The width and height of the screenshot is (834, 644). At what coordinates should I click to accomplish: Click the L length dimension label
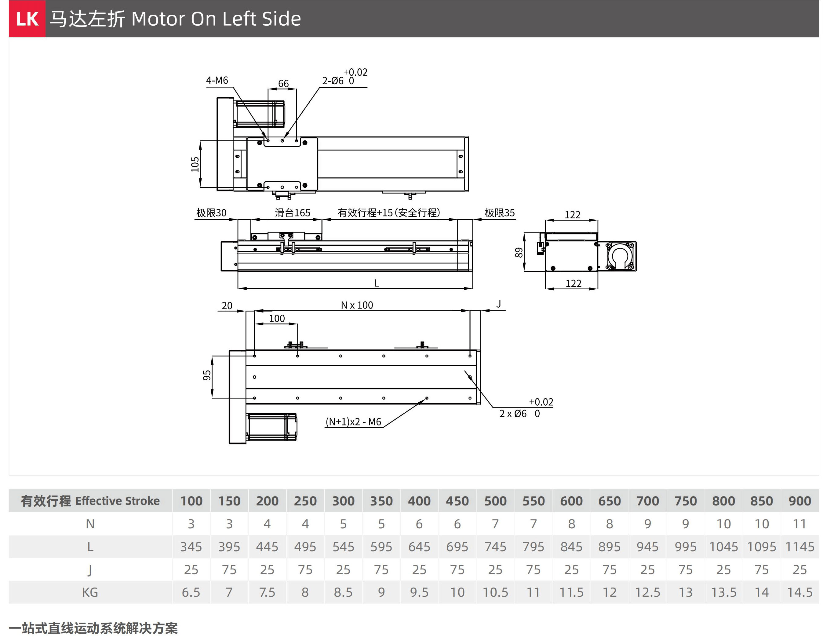pos(376,283)
